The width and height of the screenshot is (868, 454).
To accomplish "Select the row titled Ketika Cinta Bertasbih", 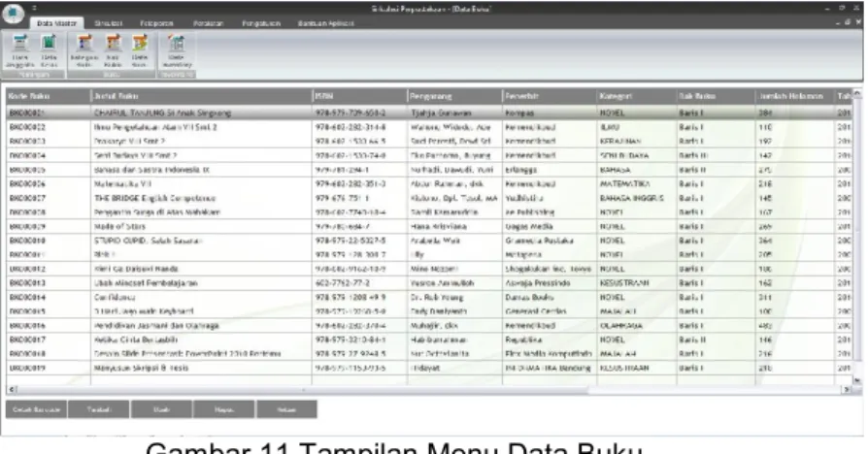I will pyautogui.click(x=429, y=340).
